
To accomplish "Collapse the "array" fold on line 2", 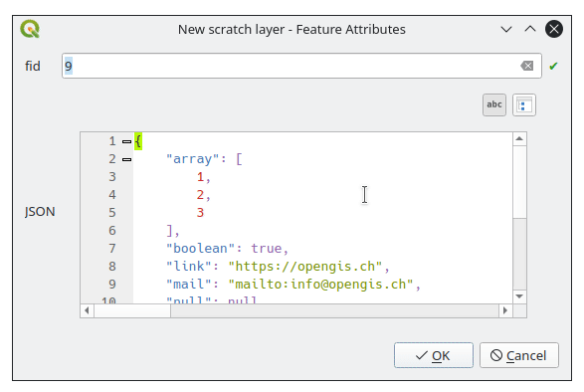I will [126, 159].
